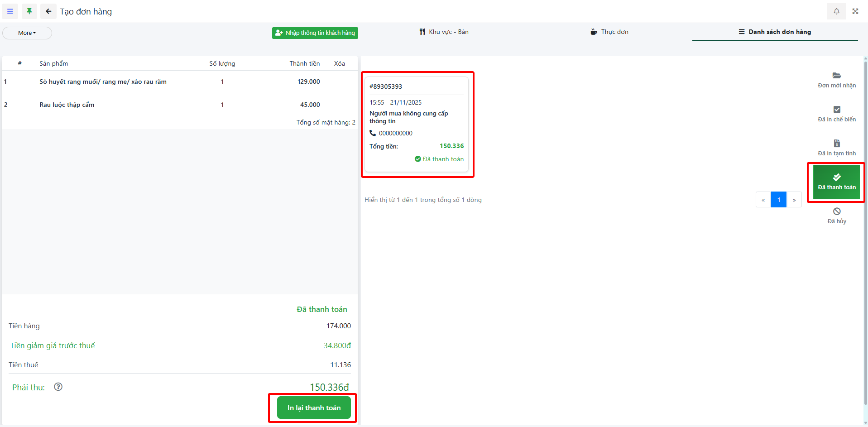Select Sò huyết rang muối row

click(103, 82)
